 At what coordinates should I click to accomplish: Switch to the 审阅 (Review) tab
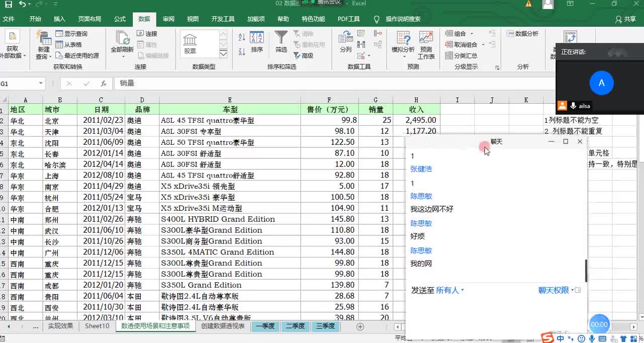coord(169,19)
